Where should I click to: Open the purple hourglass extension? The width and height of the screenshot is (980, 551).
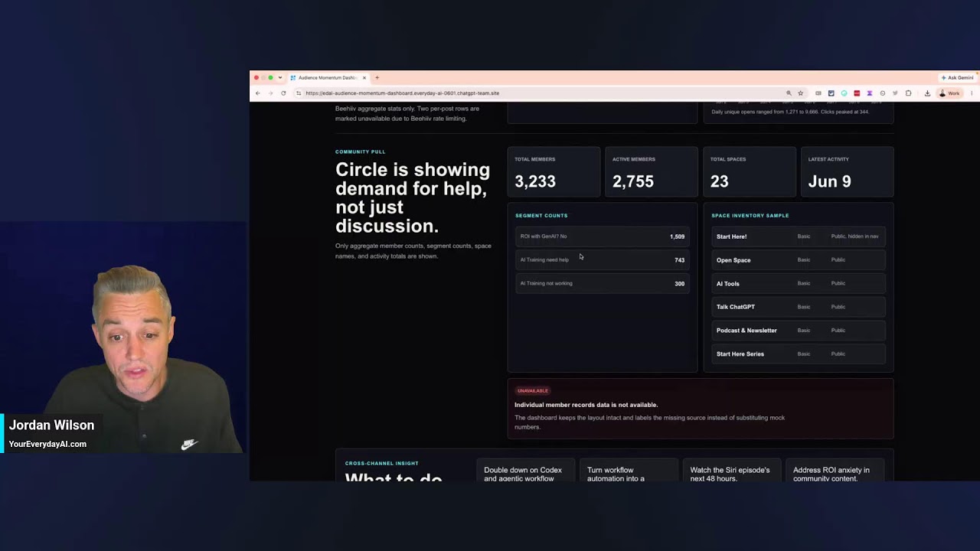[x=870, y=93]
